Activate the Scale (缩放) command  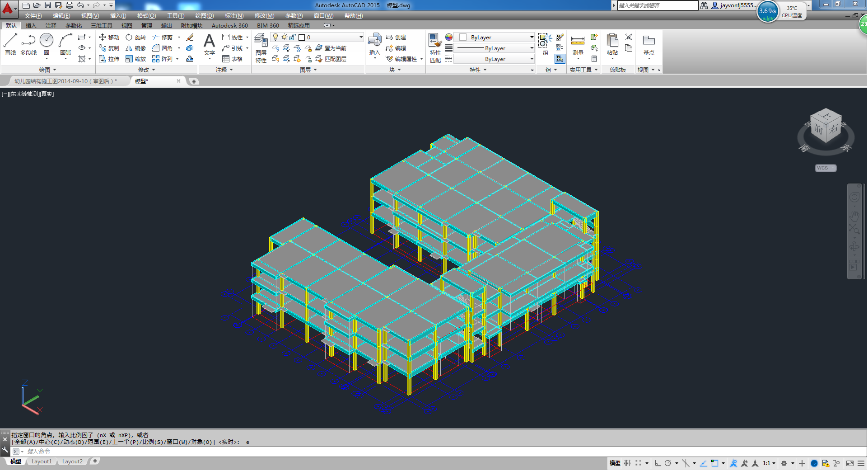point(135,59)
